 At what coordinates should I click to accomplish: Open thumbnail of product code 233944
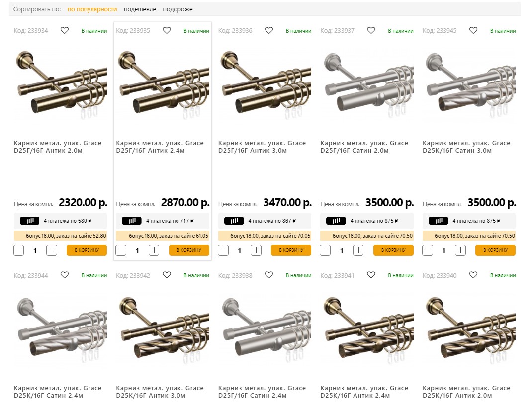tap(60, 329)
